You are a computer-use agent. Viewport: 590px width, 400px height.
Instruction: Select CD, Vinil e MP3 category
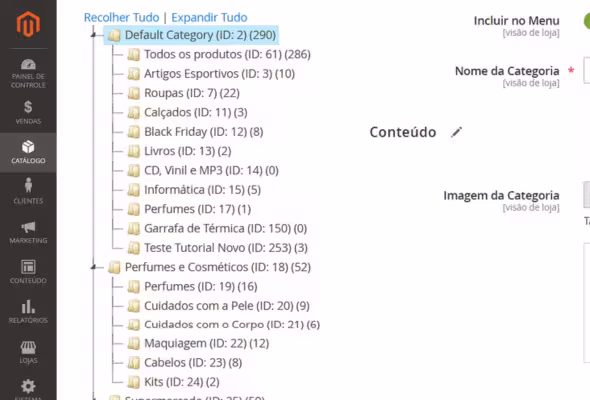211,170
